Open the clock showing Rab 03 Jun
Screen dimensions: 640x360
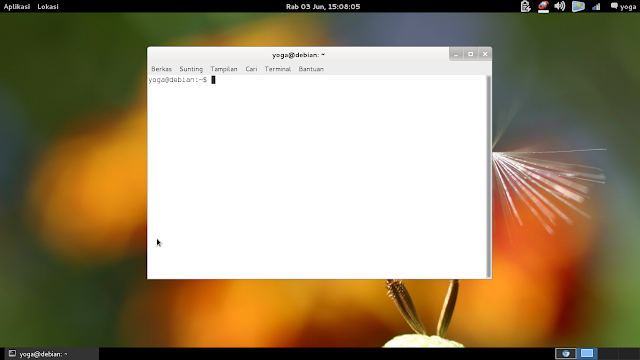[x=323, y=7]
